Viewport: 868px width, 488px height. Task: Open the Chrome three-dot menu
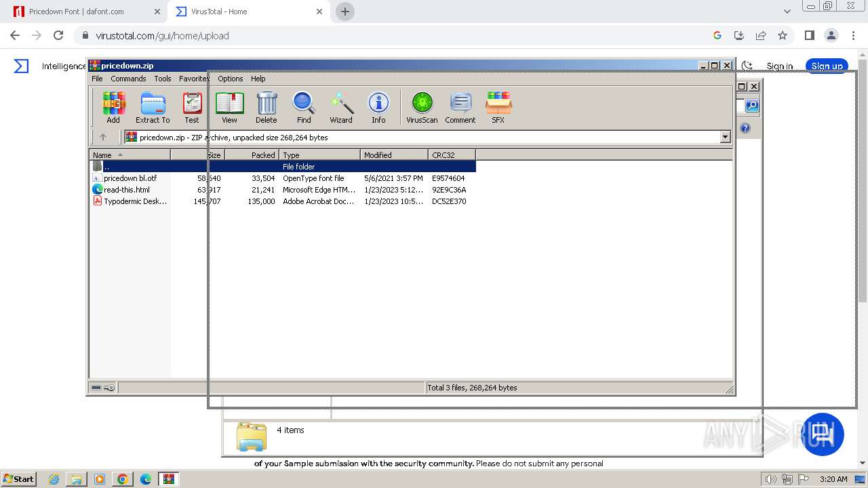[853, 35]
